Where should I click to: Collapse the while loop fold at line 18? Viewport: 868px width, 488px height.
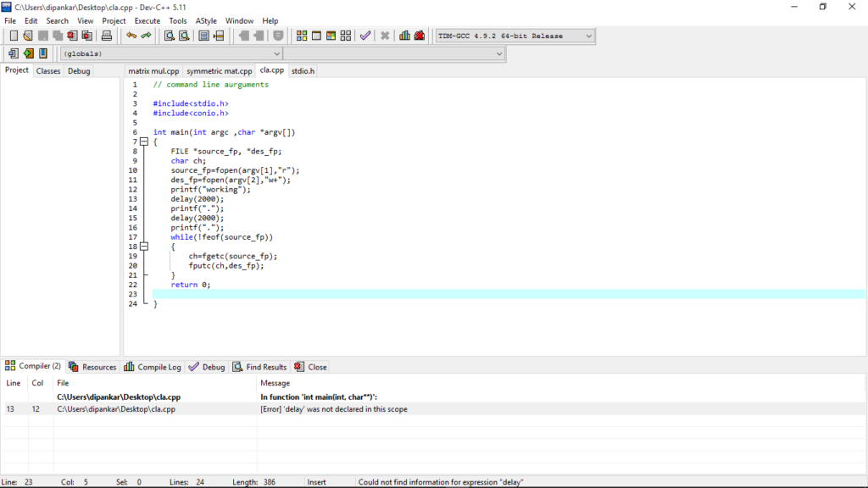click(x=144, y=247)
